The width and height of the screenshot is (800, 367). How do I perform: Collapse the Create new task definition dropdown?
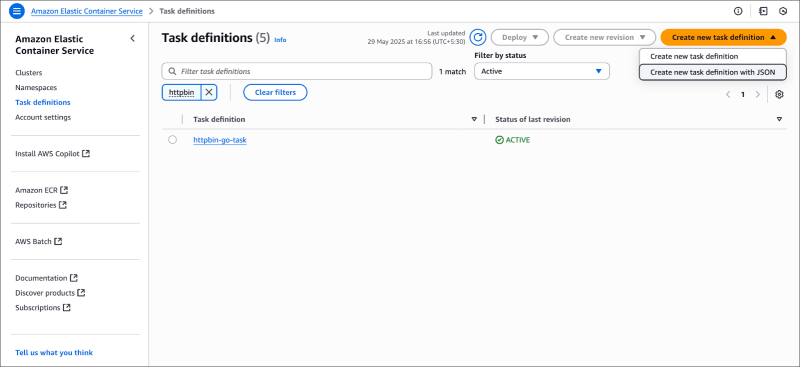(723, 37)
